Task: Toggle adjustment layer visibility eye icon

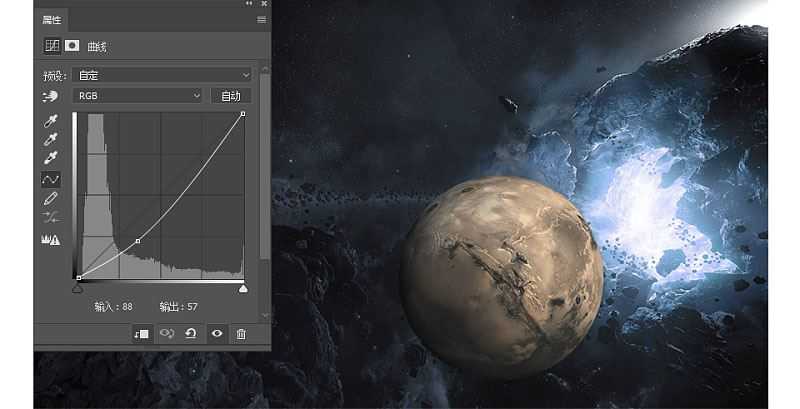Action: coord(216,334)
